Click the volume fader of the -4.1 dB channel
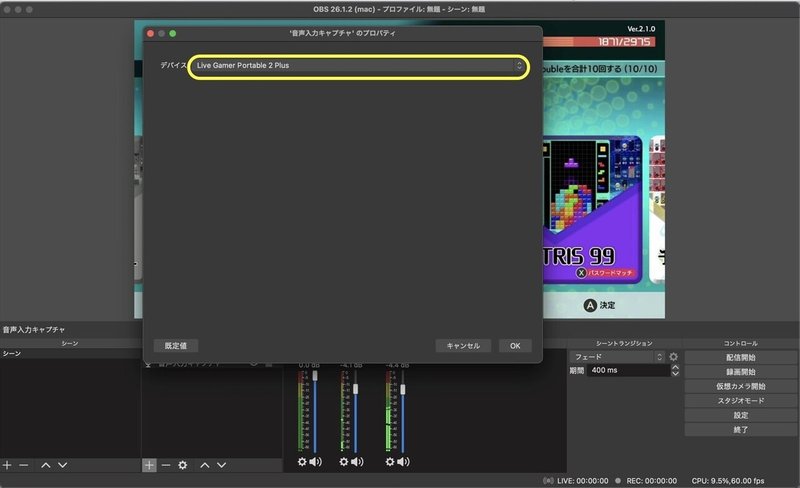This screenshot has width=800, height=488. click(x=356, y=389)
